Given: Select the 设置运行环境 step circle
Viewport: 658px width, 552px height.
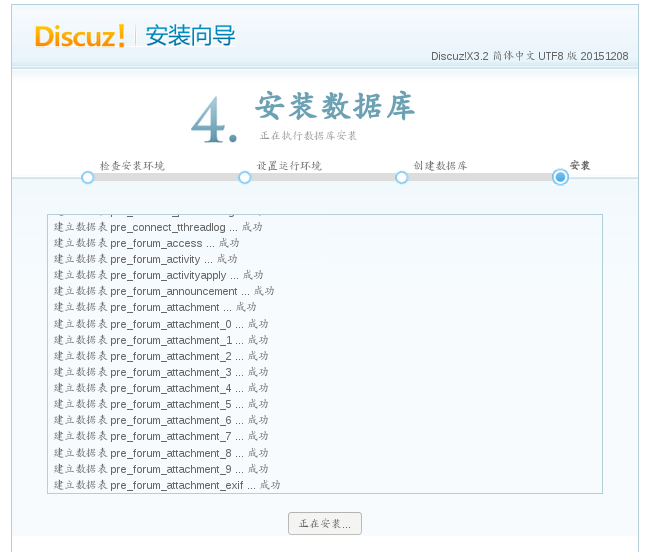Looking at the screenshot, I should (x=245, y=178).
